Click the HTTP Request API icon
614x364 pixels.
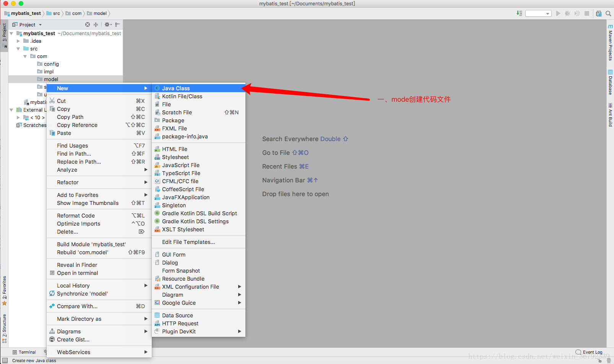coord(157,323)
